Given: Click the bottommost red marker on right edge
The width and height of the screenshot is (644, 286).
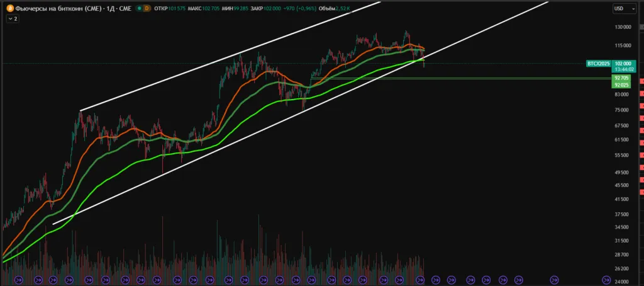Looking at the screenshot, I should pos(641,192).
